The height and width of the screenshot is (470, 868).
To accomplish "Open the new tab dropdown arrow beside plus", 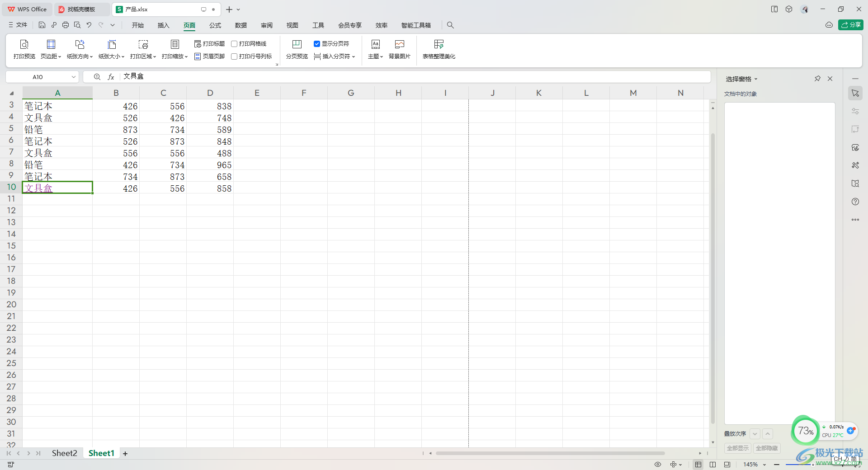I will point(238,9).
